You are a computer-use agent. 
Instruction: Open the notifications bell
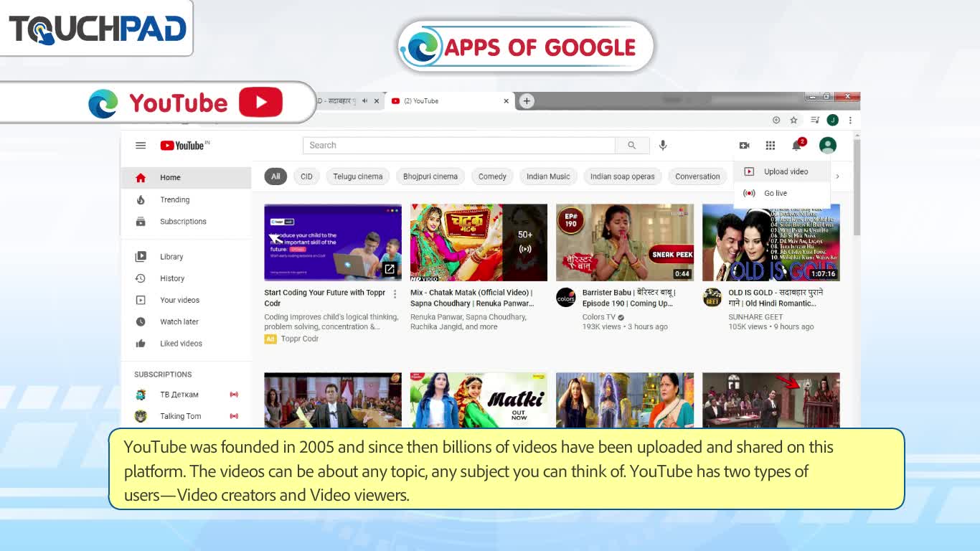point(796,146)
